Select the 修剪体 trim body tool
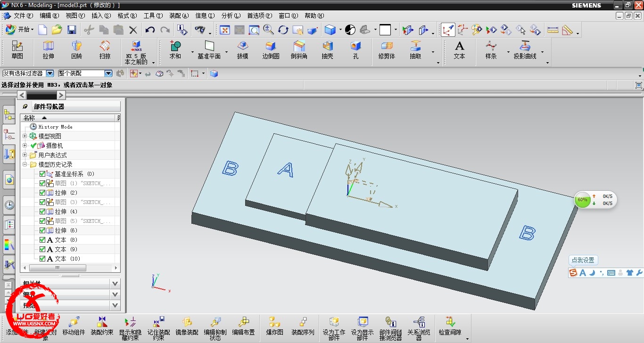The image size is (644, 343). [387, 50]
